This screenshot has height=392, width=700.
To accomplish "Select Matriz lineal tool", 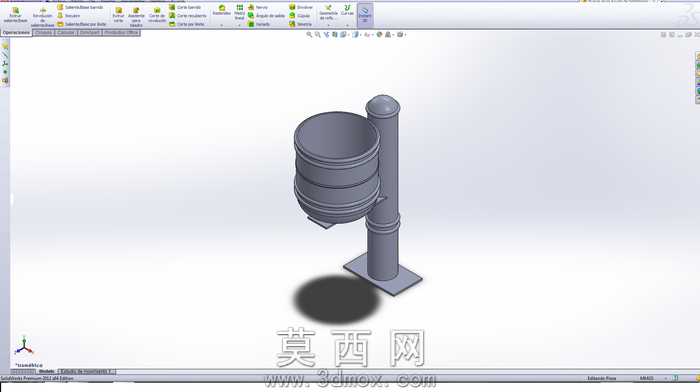I will (x=239, y=13).
